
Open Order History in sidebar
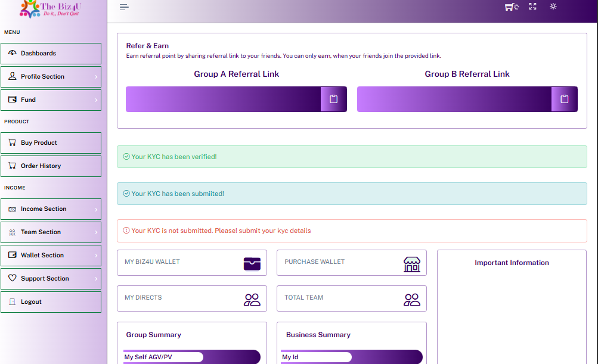pyautogui.click(x=51, y=166)
